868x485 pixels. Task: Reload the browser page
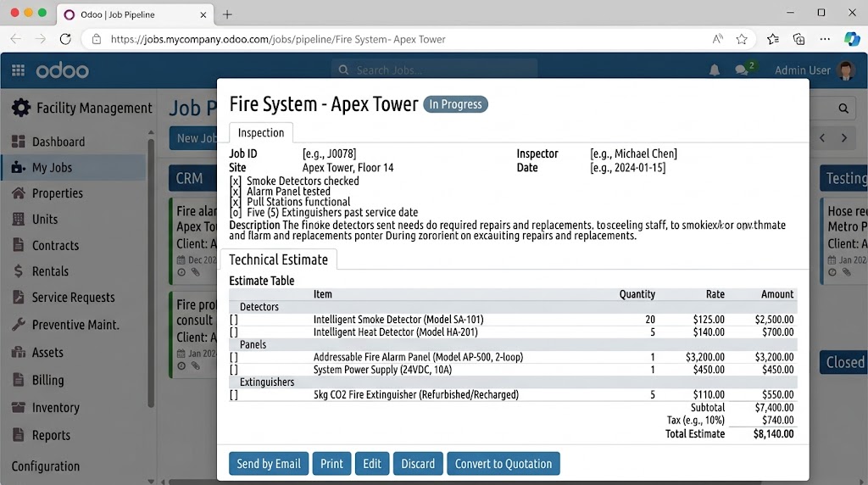(x=65, y=39)
